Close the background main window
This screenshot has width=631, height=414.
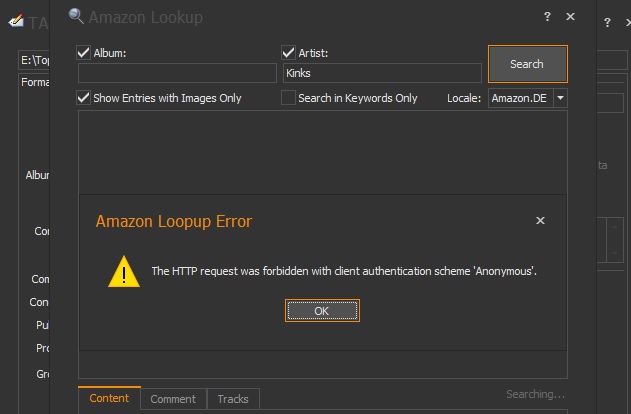(626, 22)
